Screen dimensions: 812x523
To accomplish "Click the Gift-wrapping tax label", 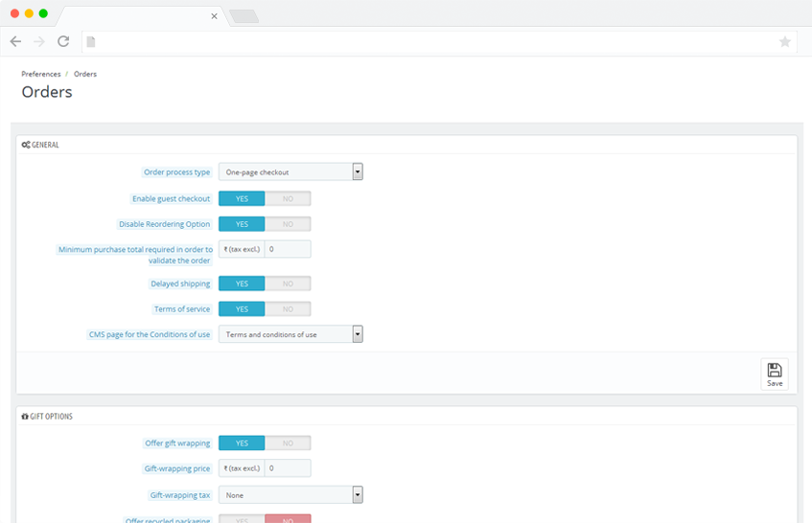I will 179,495.
